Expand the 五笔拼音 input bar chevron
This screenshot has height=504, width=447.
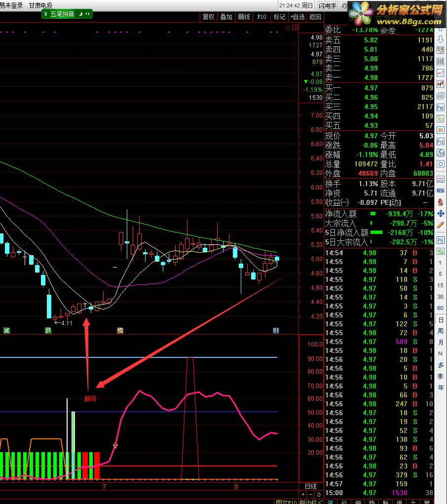click(45, 14)
